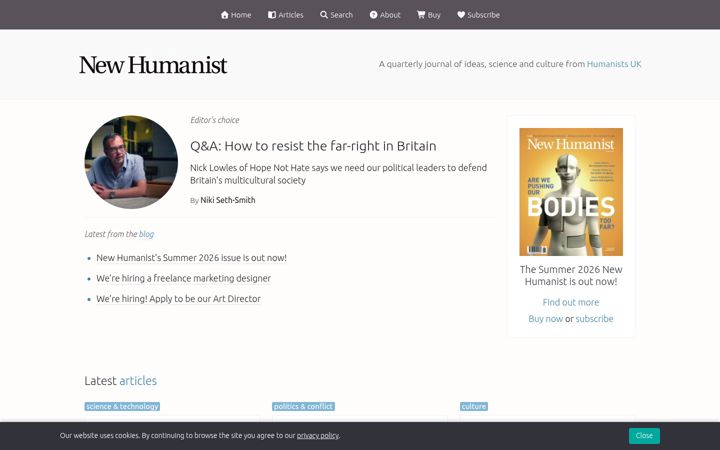Image resolution: width=720 pixels, height=450 pixels.
Task: Open the articles link in Latest heading
Action: tap(138, 381)
